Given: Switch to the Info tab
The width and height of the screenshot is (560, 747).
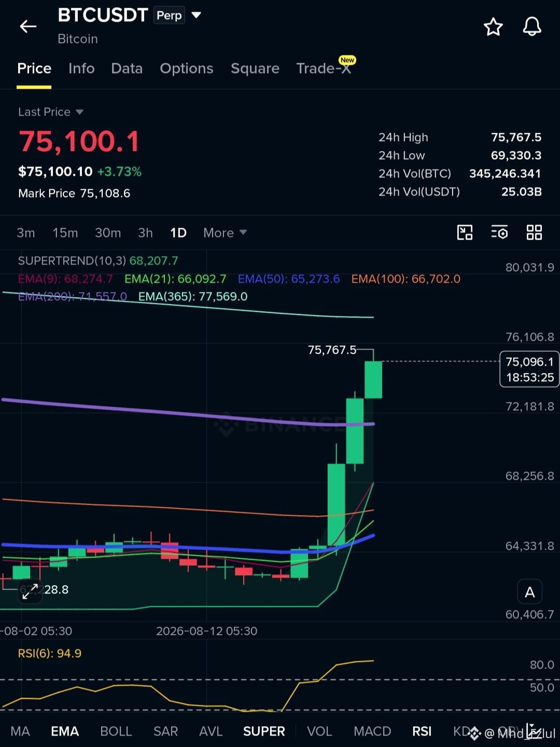Looking at the screenshot, I should click(x=81, y=68).
